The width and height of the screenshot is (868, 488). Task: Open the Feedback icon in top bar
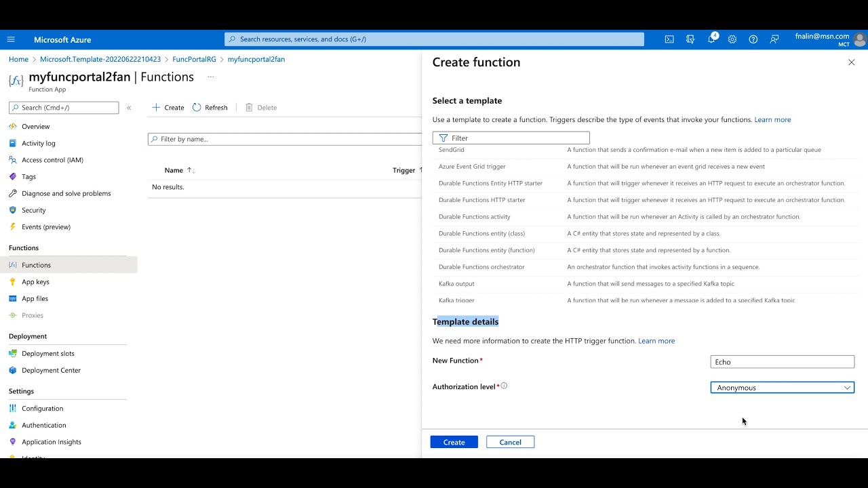[774, 39]
